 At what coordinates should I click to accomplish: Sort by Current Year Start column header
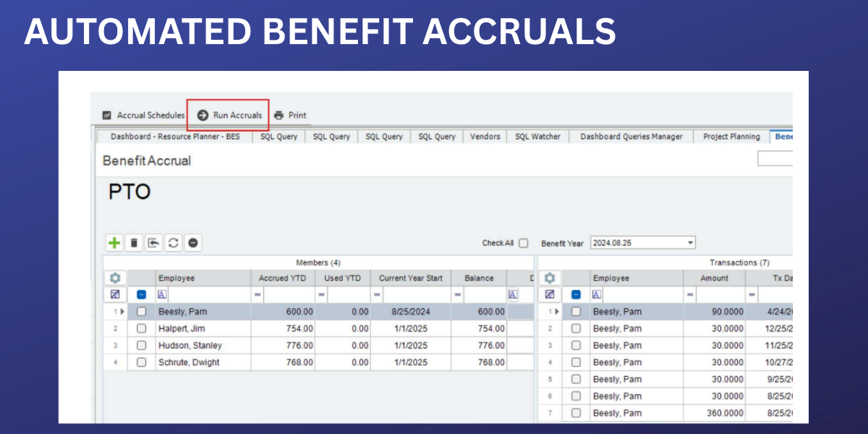[x=412, y=278]
